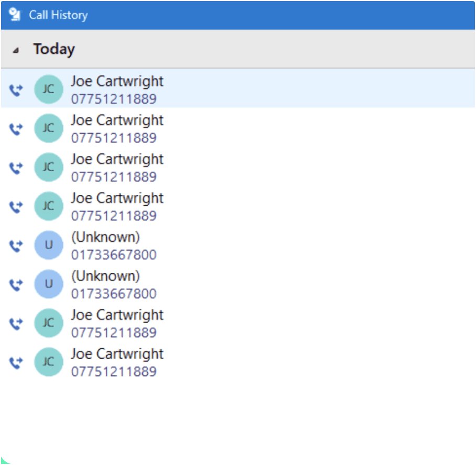This screenshot has height=465, width=476.
Task: Click 01733667800 under the first (Unknown) entry
Action: click(114, 255)
